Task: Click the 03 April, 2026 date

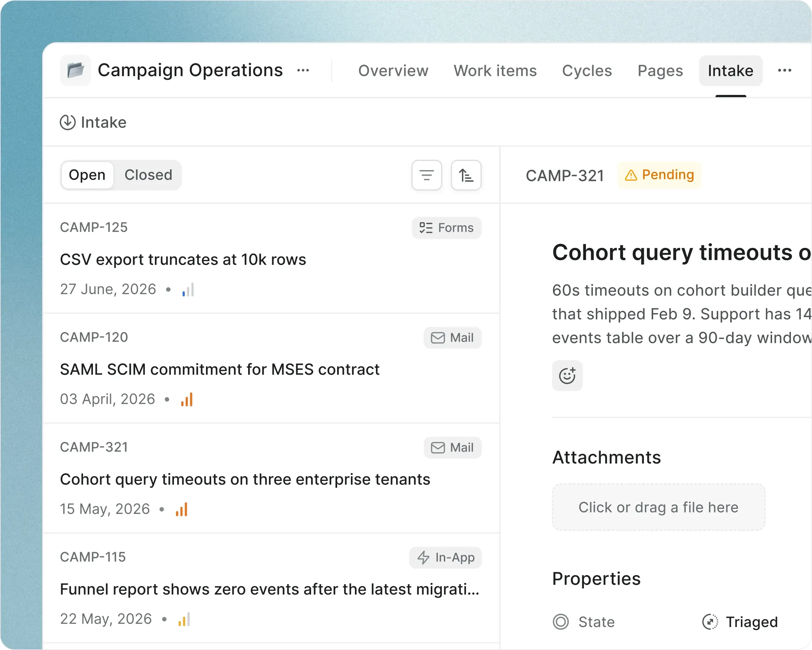Action: point(108,399)
